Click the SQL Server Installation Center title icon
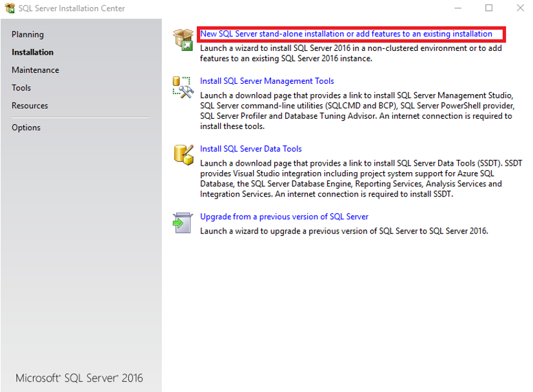This screenshot has height=392, width=533. click(x=10, y=8)
